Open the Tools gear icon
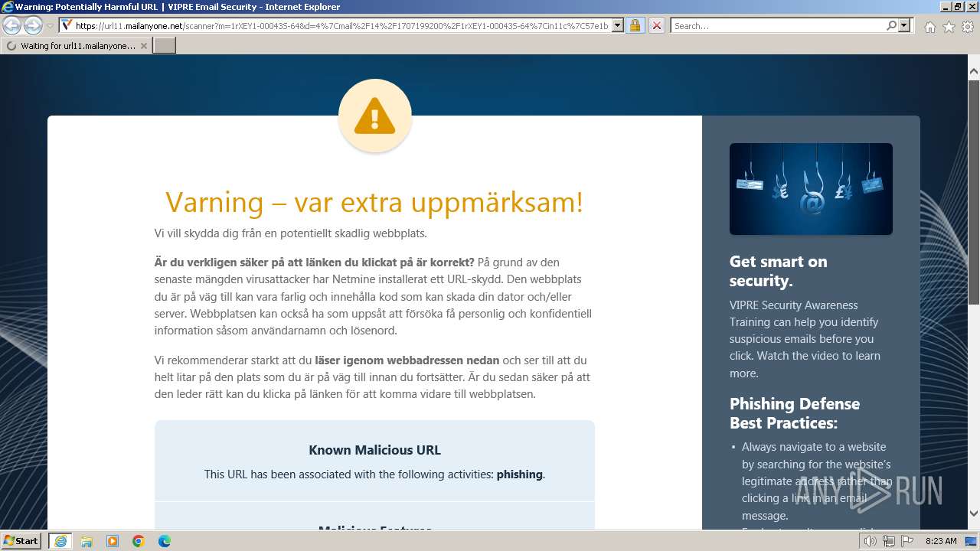Screen dimensions: 980x551 [968, 27]
